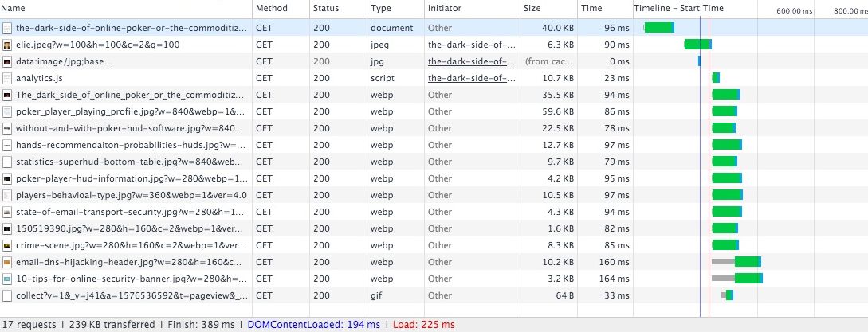
Task: Click the elie.jpeg file thumbnail icon
Action: tap(7, 45)
